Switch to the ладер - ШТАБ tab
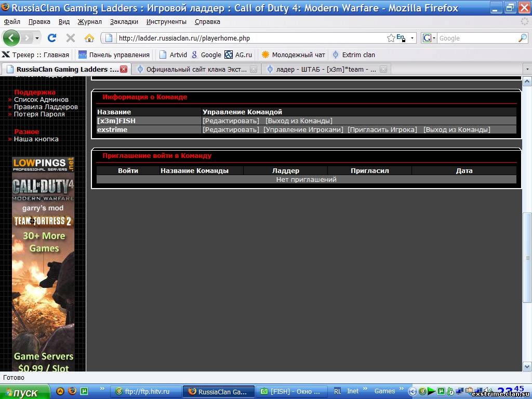The image size is (532, 399). click(x=321, y=69)
